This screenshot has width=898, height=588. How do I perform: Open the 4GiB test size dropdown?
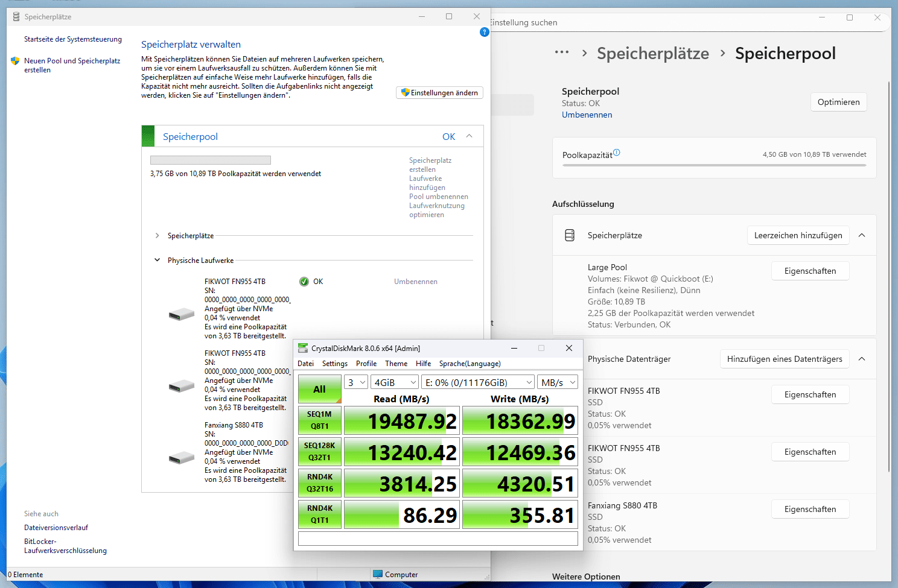395,382
